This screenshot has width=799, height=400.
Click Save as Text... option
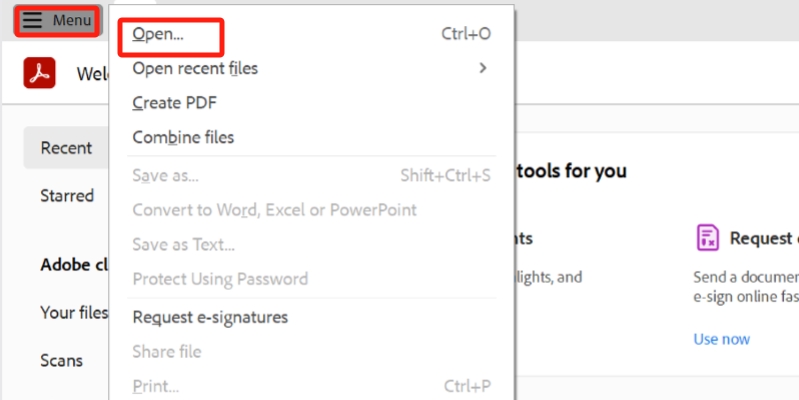coord(184,244)
